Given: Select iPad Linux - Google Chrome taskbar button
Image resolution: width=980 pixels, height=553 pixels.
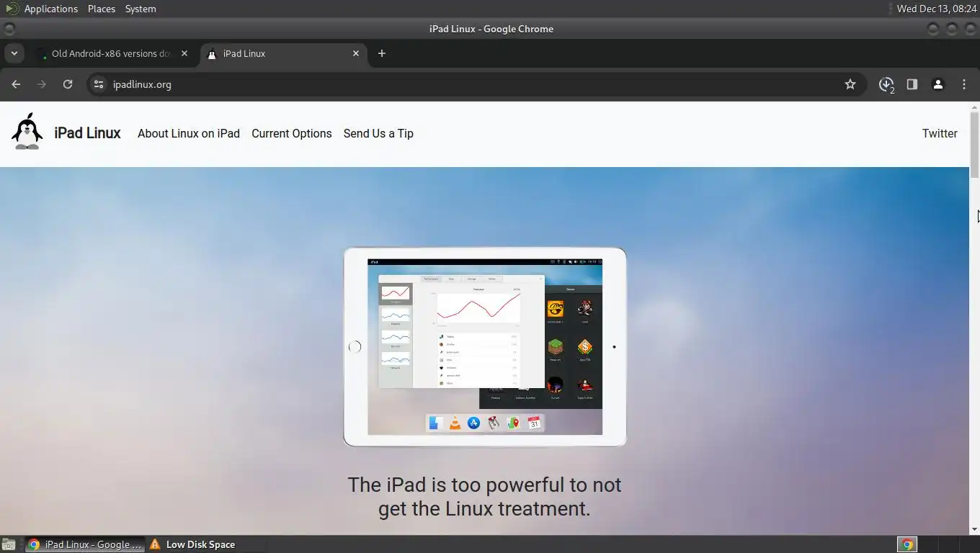Looking at the screenshot, I should pos(85,544).
